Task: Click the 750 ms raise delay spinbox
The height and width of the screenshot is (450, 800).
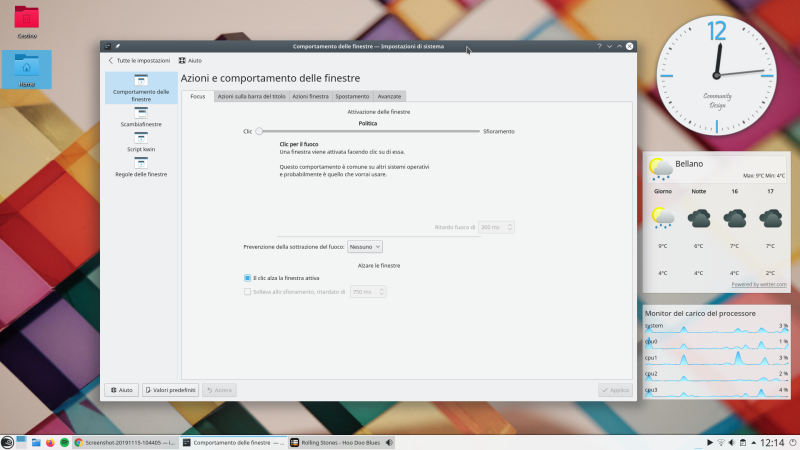Action: click(x=368, y=292)
